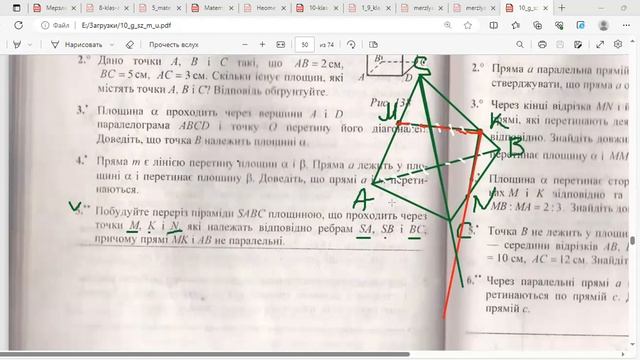Close the Мерзл tab

click(x=74, y=8)
